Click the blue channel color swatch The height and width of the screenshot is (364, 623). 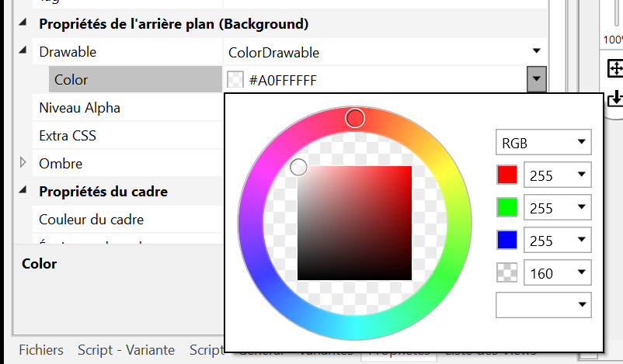pos(506,241)
